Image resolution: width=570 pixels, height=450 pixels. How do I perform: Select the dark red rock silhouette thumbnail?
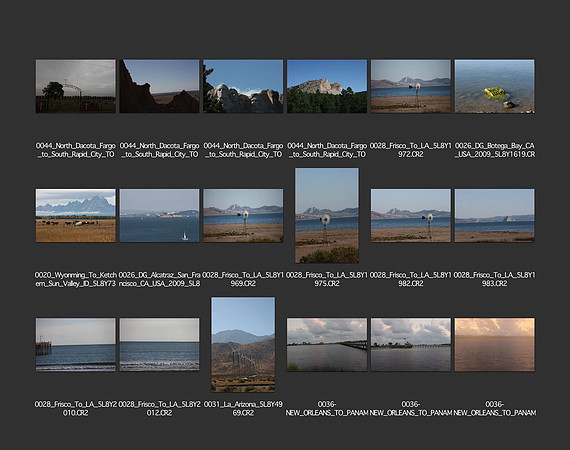(159, 86)
